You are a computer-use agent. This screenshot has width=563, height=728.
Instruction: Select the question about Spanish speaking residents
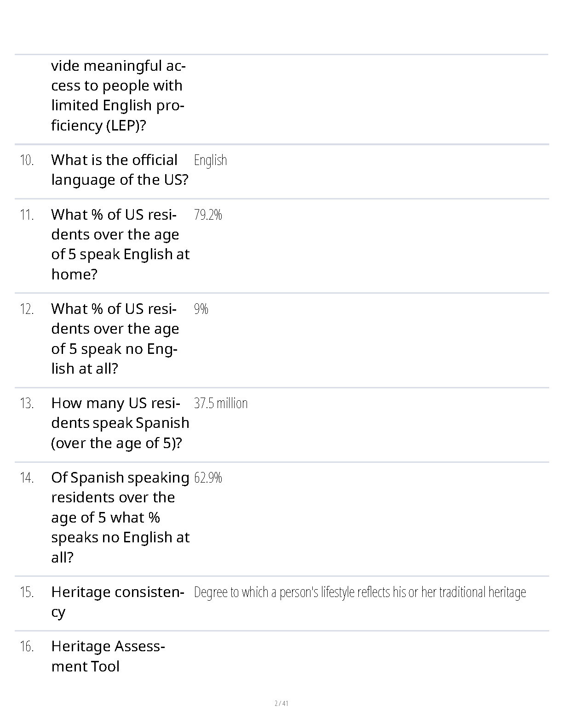pos(120,517)
